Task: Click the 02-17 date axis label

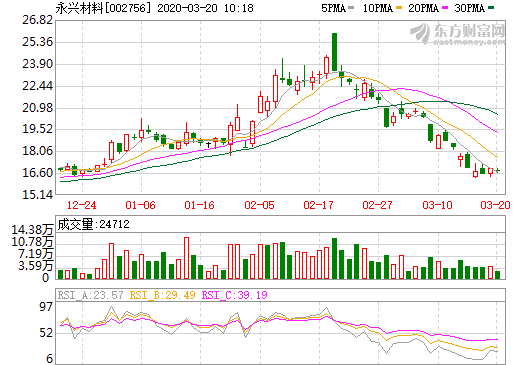Action: coord(318,205)
